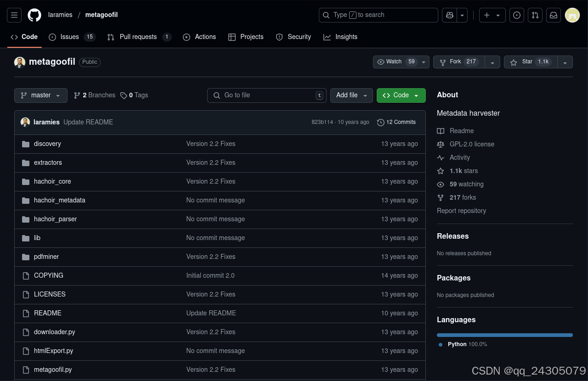Click the Report repository link
This screenshot has height=381, width=588.
(461, 211)
